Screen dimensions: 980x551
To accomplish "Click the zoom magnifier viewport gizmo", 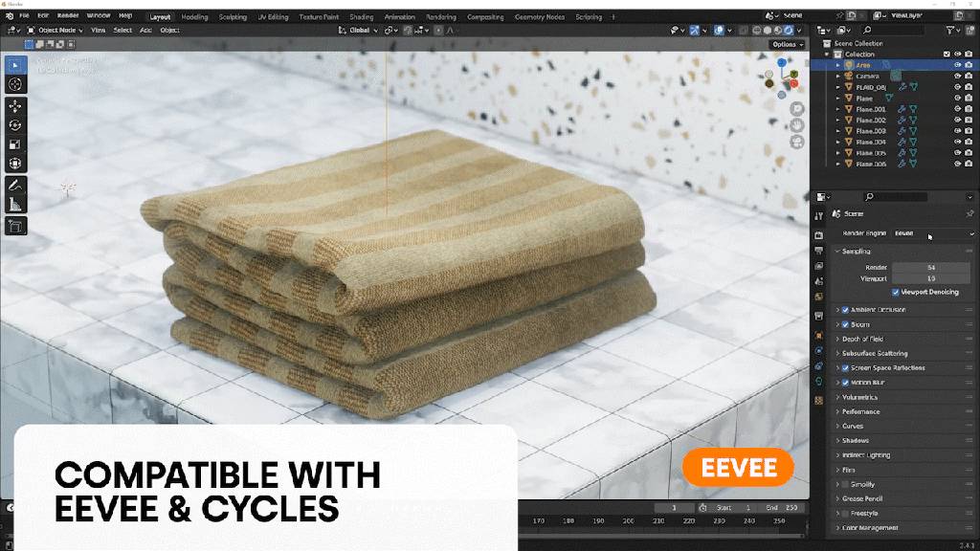I will click(796, 108).
